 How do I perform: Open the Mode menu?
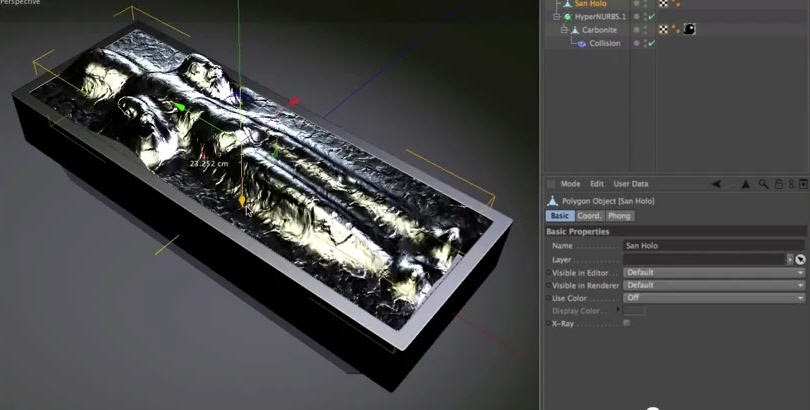570,184
